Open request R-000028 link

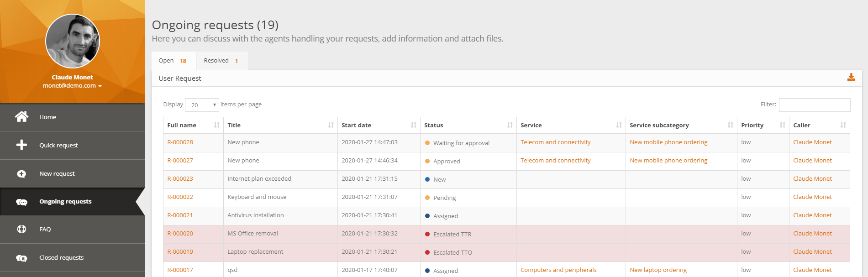180,142
